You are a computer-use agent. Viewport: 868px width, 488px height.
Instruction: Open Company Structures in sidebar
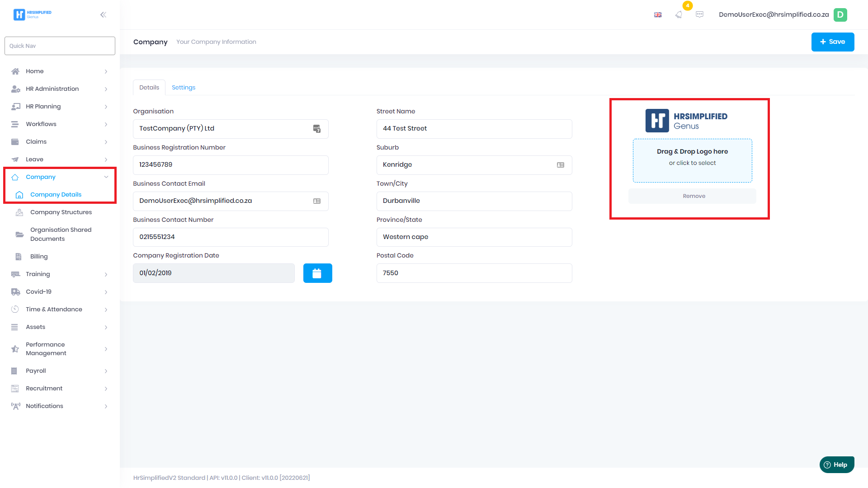(61, 212)
